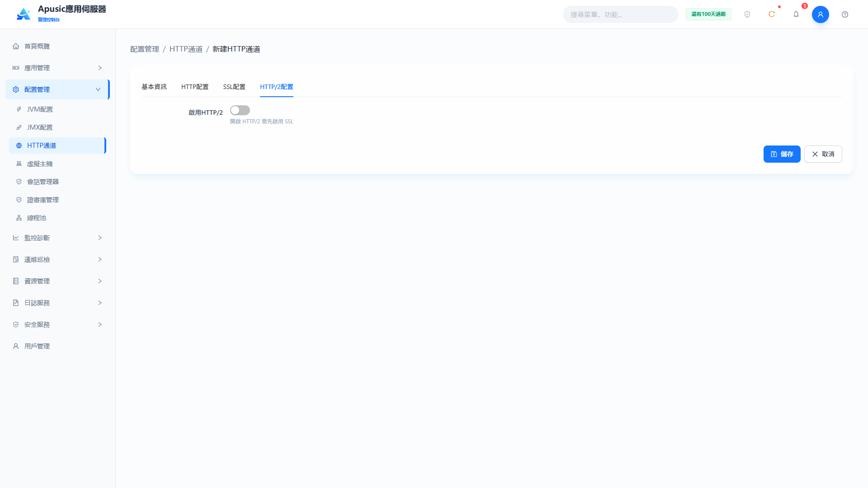
Task: Click the gear icon beside 配置管理
Action: pyautogui.click(x=16, y=89)
